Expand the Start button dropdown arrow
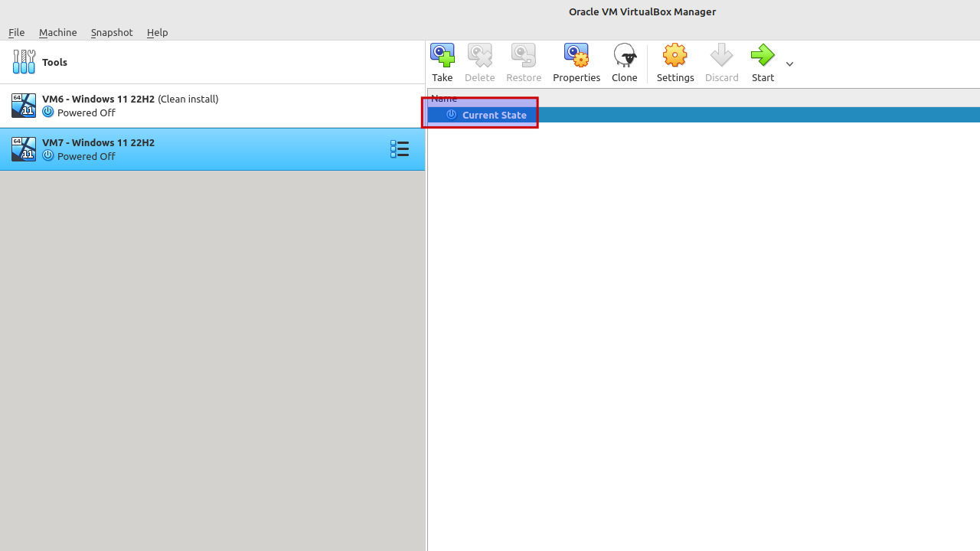Image resolution: width=980 pixels, height=551 pixels. pos(789,64)
